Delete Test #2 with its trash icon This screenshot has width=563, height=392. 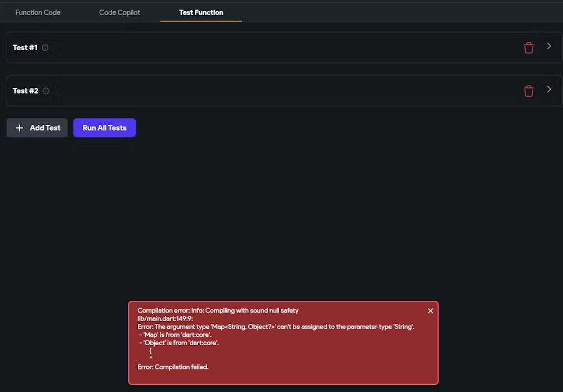click(529, 91)
